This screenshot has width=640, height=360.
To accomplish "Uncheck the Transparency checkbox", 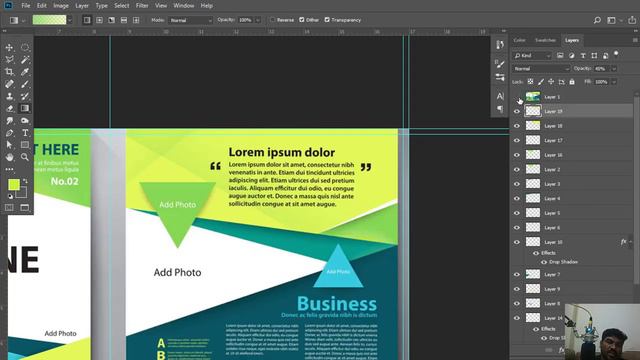I will point(327,20).
